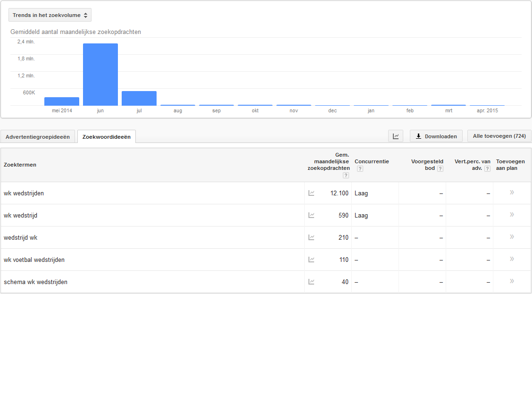Sort by Zoektermen column header
The width and height of the screenshot is (532, 411).
[20, 165]
